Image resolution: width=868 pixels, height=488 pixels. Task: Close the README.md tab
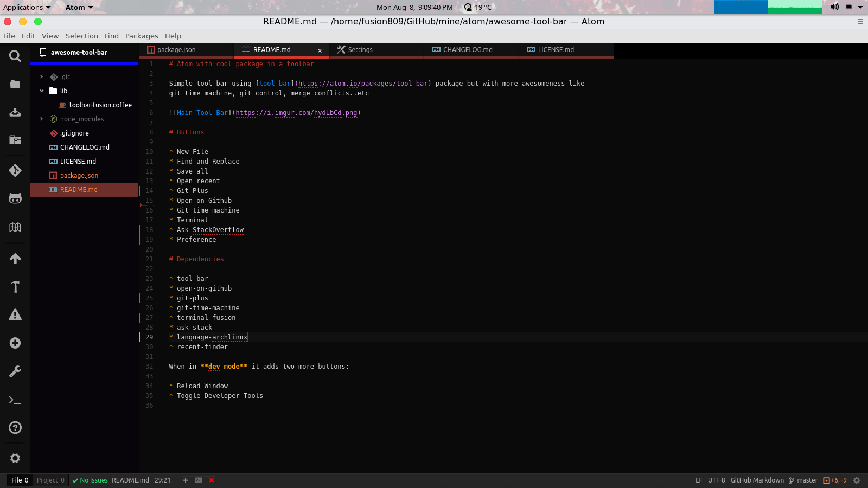[x=320, y=50]
